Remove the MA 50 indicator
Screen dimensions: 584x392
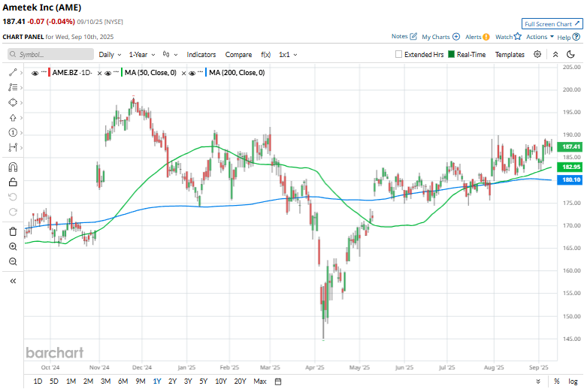click(x=183, y=74)
